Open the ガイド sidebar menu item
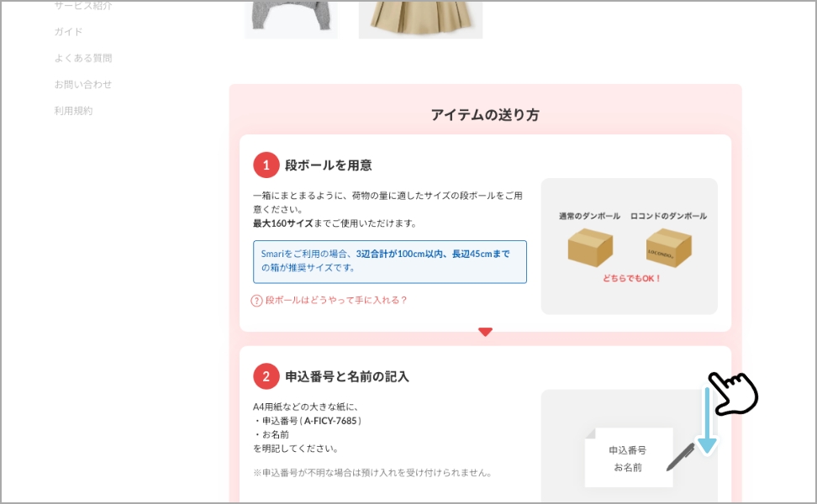The height and width of the screenshot is (504, 817). [x=68, y=32]
